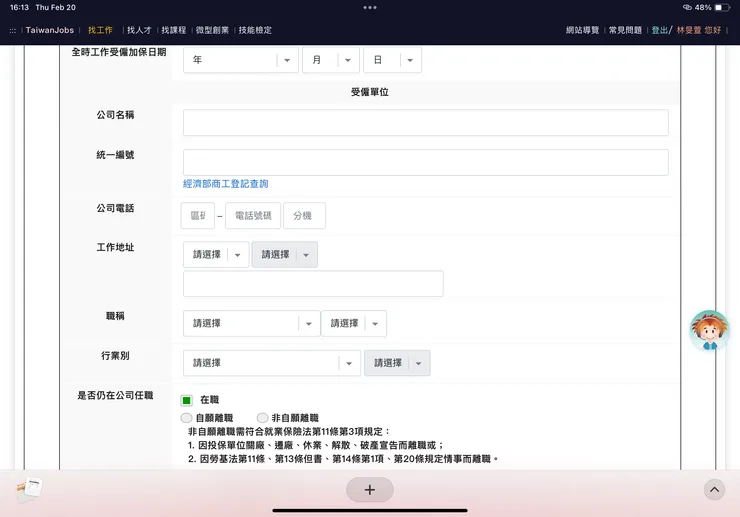Click the work address detail text field
740x517 pixels.
(x=313, y=284)
